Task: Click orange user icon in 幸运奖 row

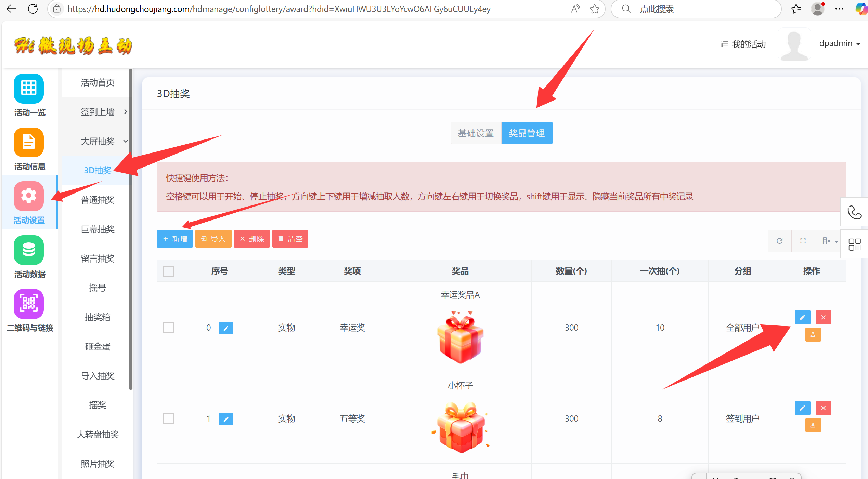Action: tap(813, 335)
